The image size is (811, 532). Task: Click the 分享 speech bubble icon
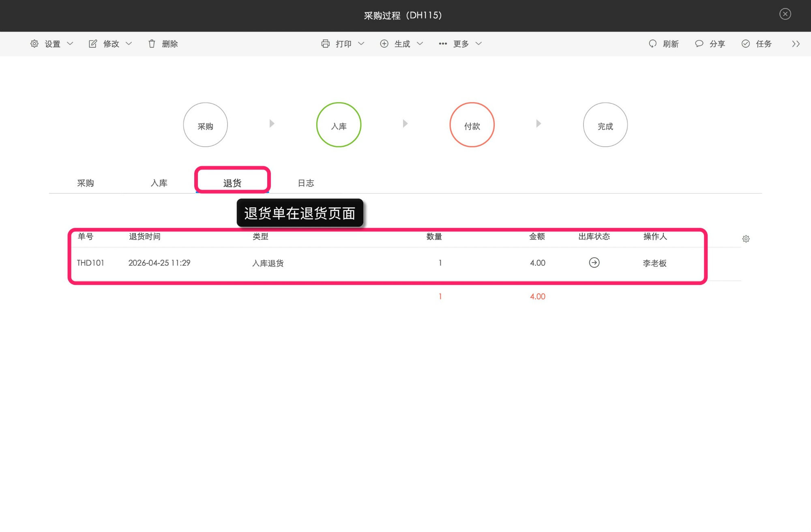699,44
